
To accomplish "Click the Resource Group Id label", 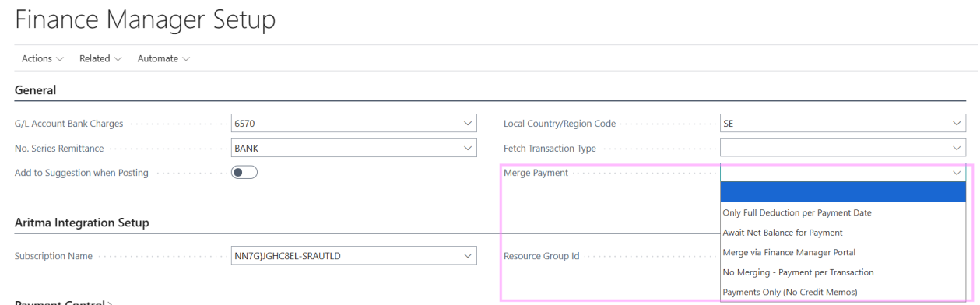I will click(x=541, y=256).
